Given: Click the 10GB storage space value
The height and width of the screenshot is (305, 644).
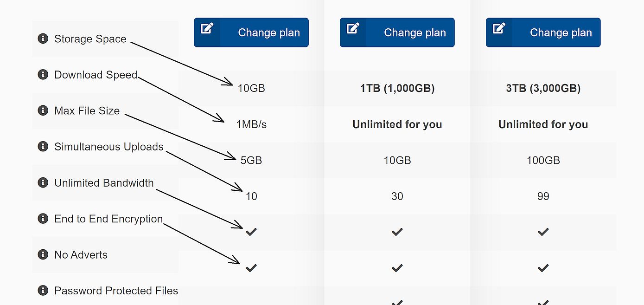Looking at the screenshot, I should pyautogui.click(x=251, y=88).
